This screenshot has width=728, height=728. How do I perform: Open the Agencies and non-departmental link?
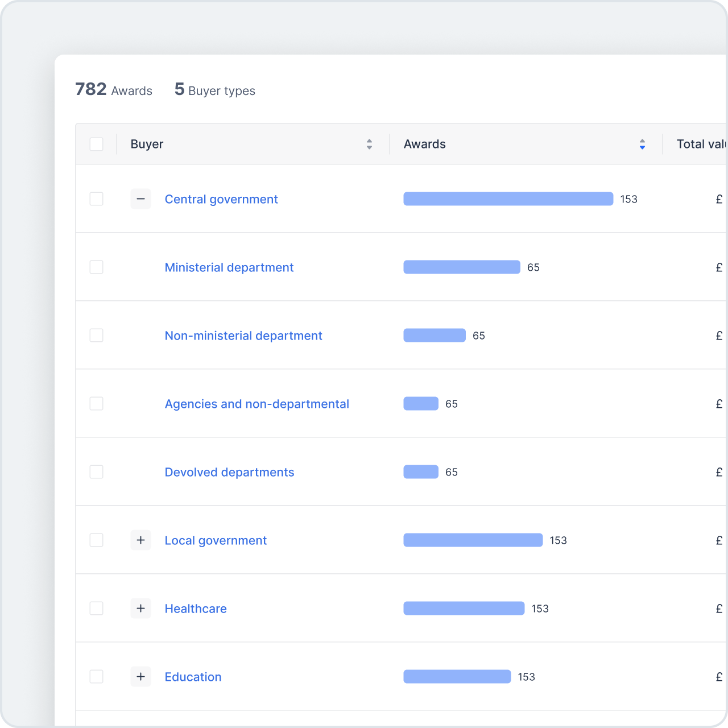click(257, 404)
